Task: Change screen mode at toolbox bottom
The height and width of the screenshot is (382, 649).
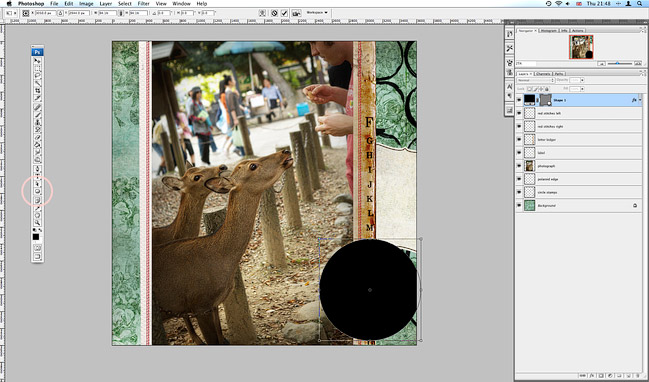Action: (37, 257)
